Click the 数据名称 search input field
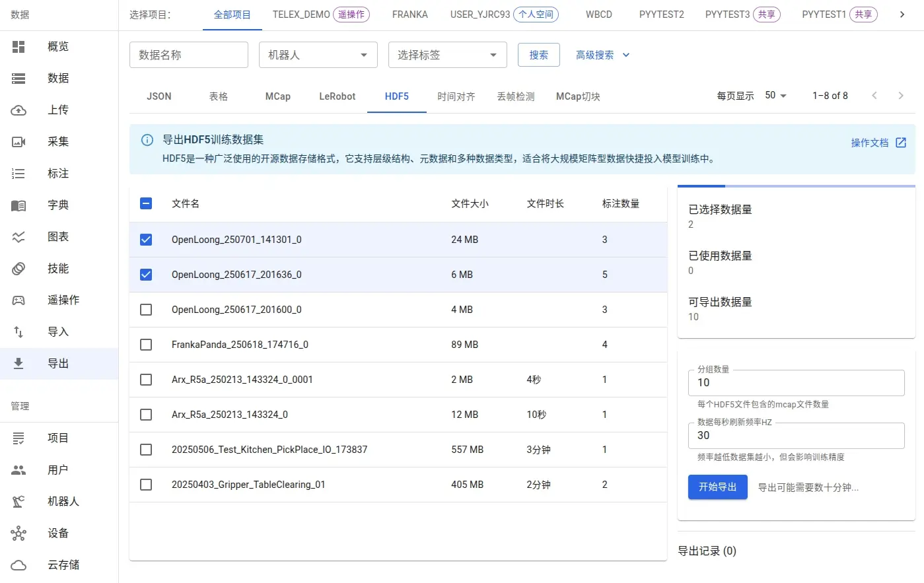The width and height of the screenshot is (924, 583). 188,55
